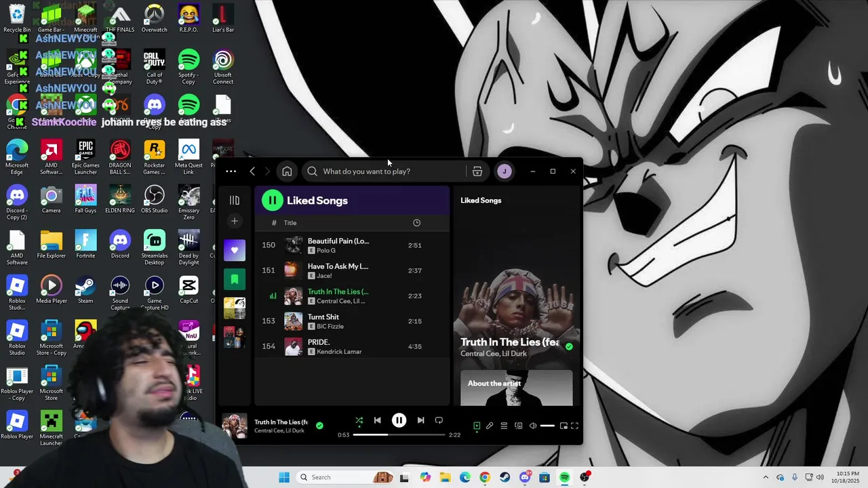The height and width of the screenshot is (488, 868).
Task: Open ELDEN RING desktop icon
Action: [120, 200]
